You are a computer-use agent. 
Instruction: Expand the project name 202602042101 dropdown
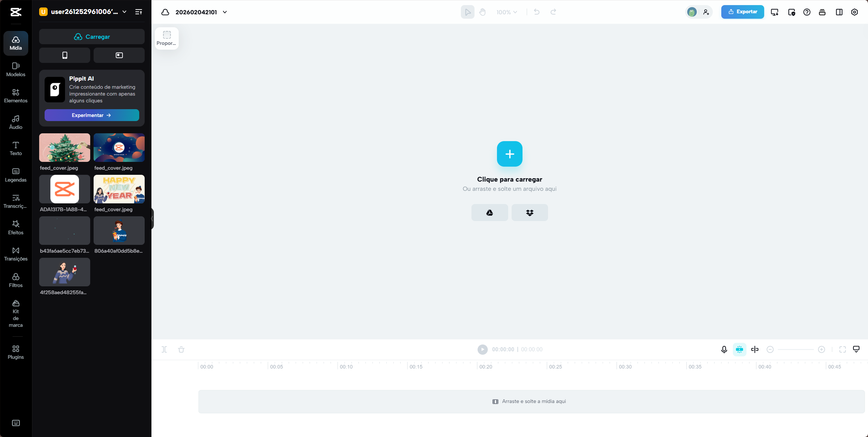tap(224, 12)
